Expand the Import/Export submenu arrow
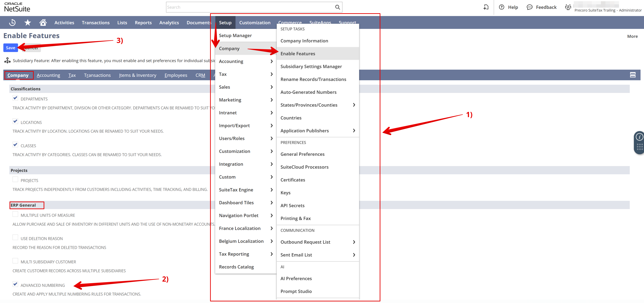This screenshot has width=644, height=303. (x=271, y=125)
